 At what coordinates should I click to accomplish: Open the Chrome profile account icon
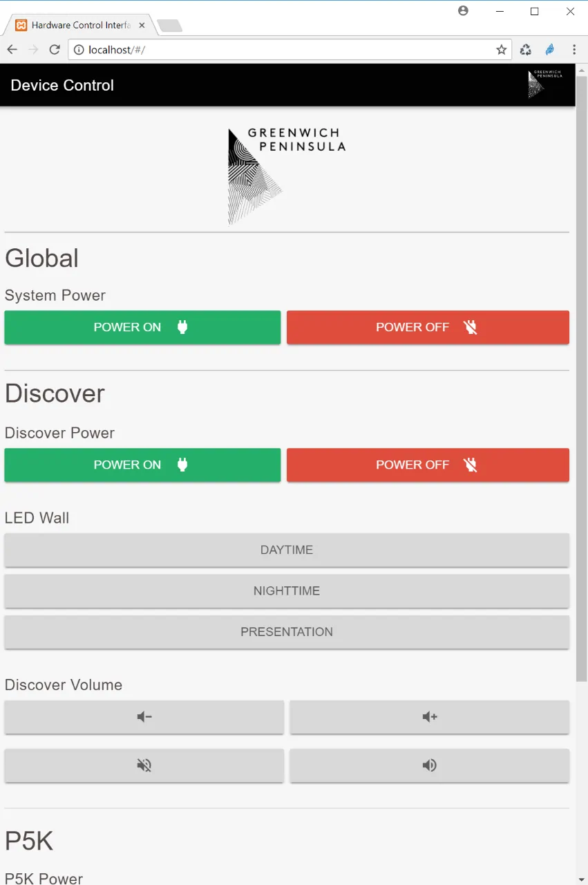tap(463, 11)
